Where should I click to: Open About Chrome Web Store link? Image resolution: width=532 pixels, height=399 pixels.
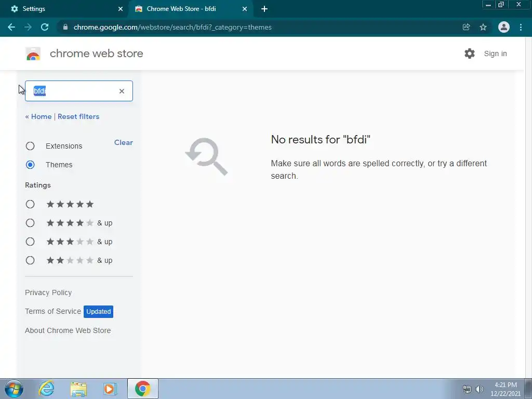pos(68,330)
